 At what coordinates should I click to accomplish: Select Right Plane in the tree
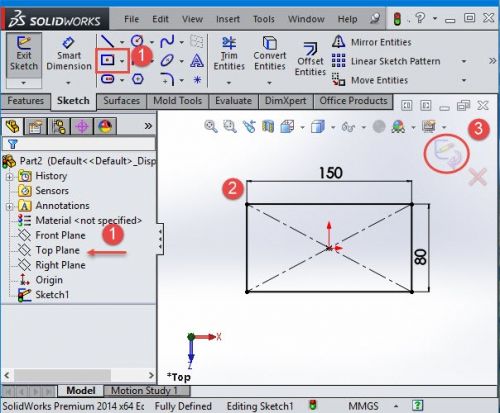tap(60, 265)
